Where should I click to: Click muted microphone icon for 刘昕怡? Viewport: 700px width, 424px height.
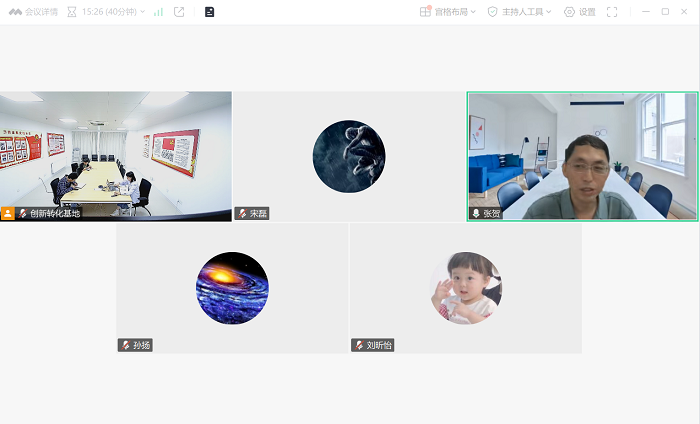pyautogui.click(x=359, y=345)
